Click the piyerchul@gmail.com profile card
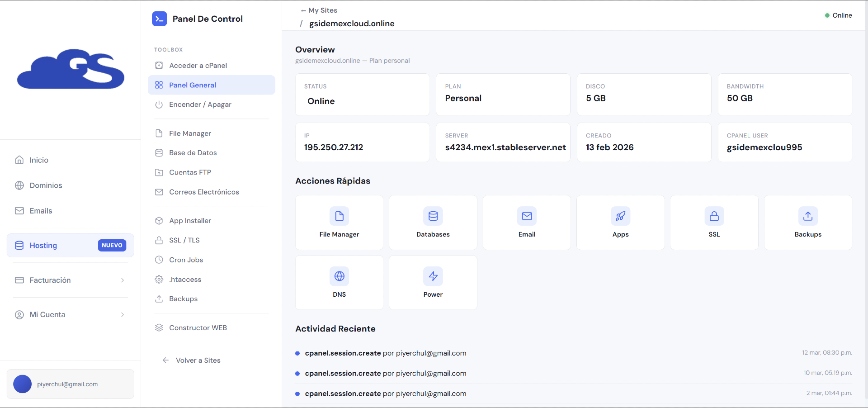 coord(70,384)
